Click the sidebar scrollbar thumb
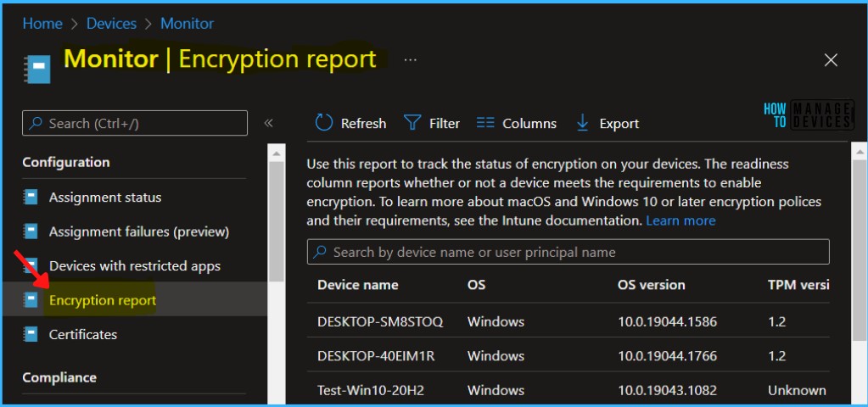This screenshot has width=868, height=407. click(x=277, y=221)
